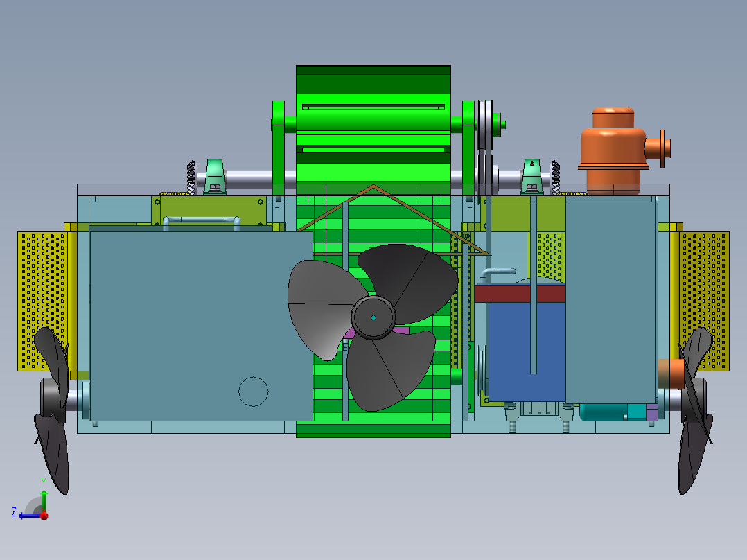This screenshot has width=747, height=560.
Task: Select the right yellow perforated panel
Action: (x=704, y=301)
